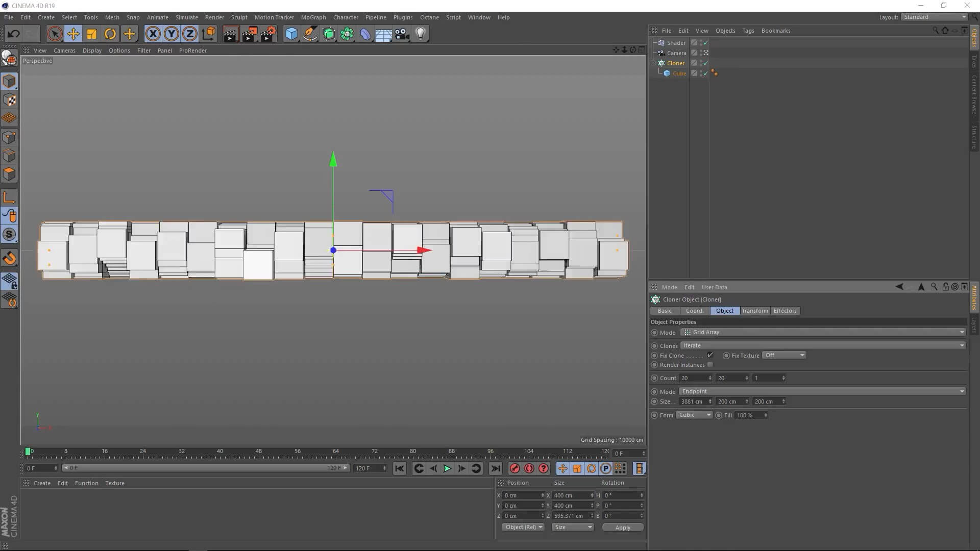Open the Grid Array mode dropdown

click(x=823, y=332)
